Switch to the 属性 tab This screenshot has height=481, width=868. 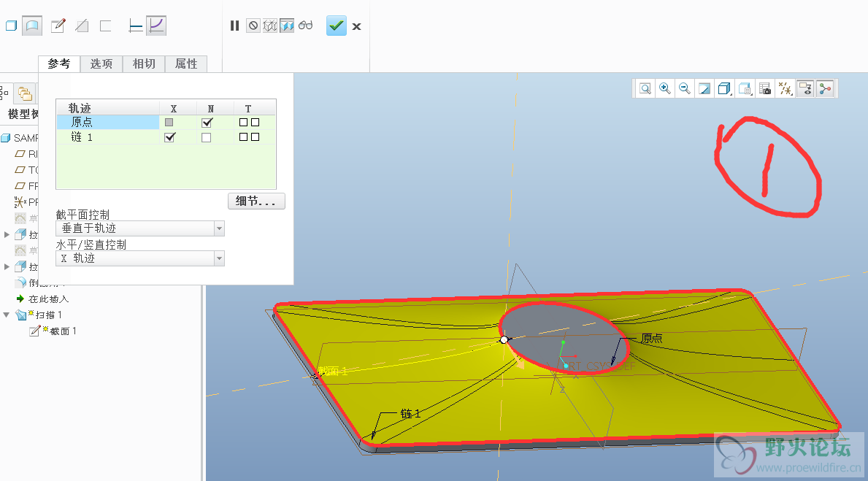186,64
